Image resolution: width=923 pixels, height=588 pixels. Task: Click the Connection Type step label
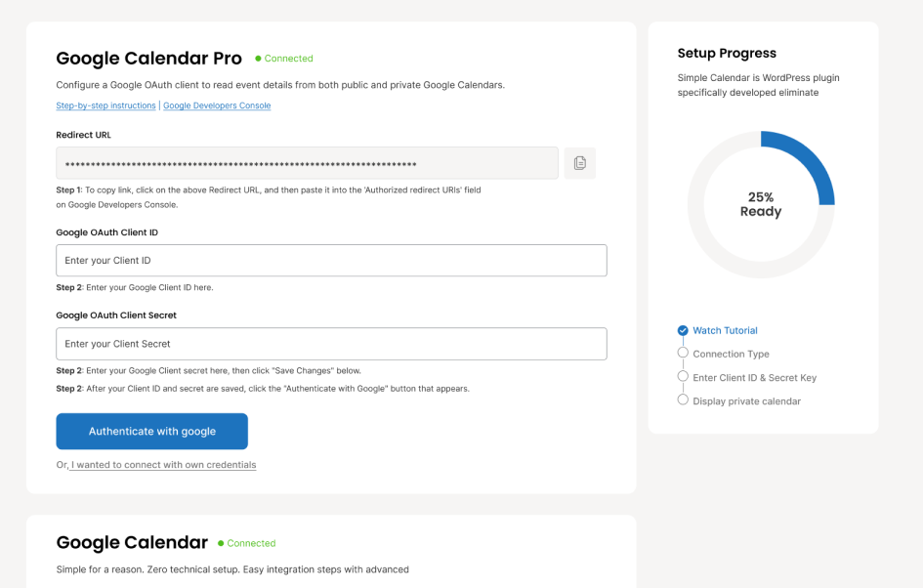click(731, 354)
